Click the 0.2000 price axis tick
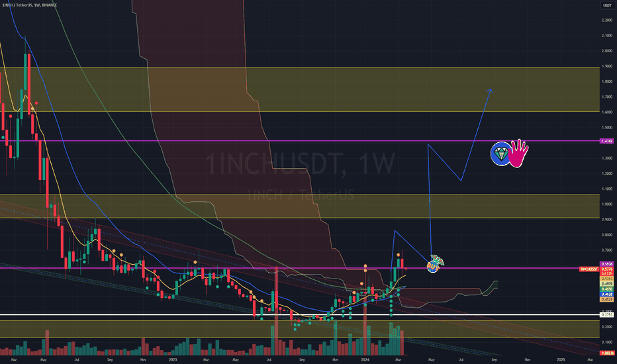Image resolution: width=617 pixels, height=364 pixels. pos(607,327)
